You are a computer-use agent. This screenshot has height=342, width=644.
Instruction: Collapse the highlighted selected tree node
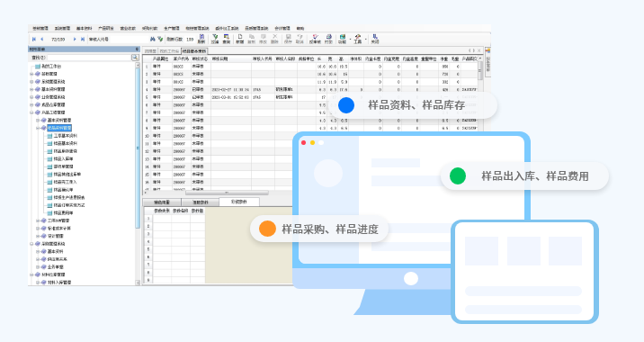pyautogui.click(x=38, y=128)
